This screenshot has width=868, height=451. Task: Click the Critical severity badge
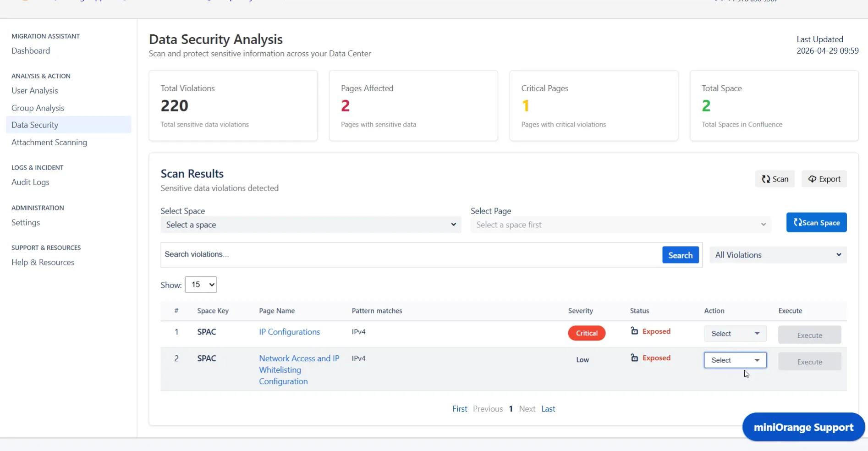[x=587, y=333]
